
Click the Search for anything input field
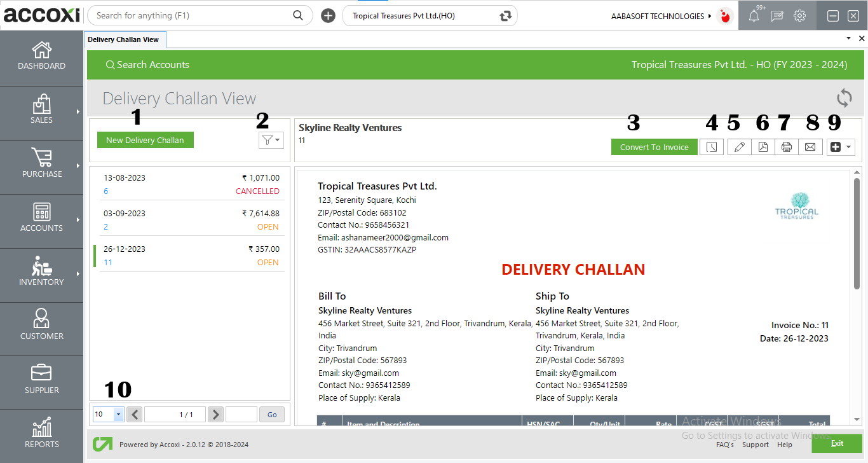coord(191,15)
